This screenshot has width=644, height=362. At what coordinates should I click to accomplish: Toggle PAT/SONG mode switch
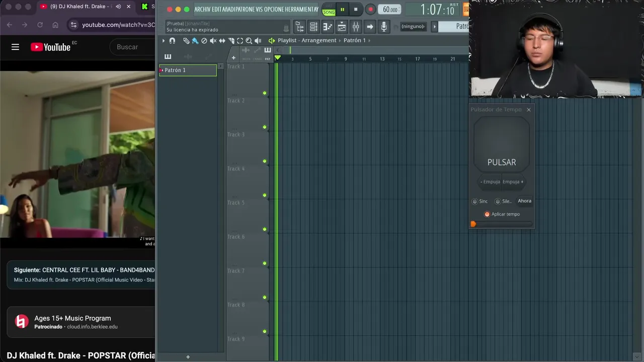329,10
